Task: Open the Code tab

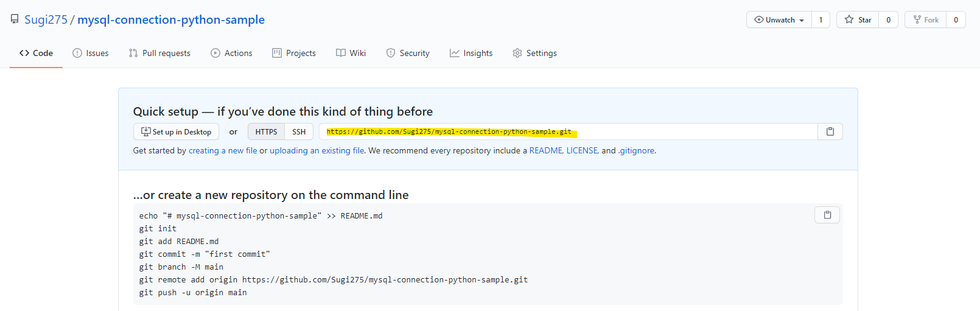Action: 36,53
